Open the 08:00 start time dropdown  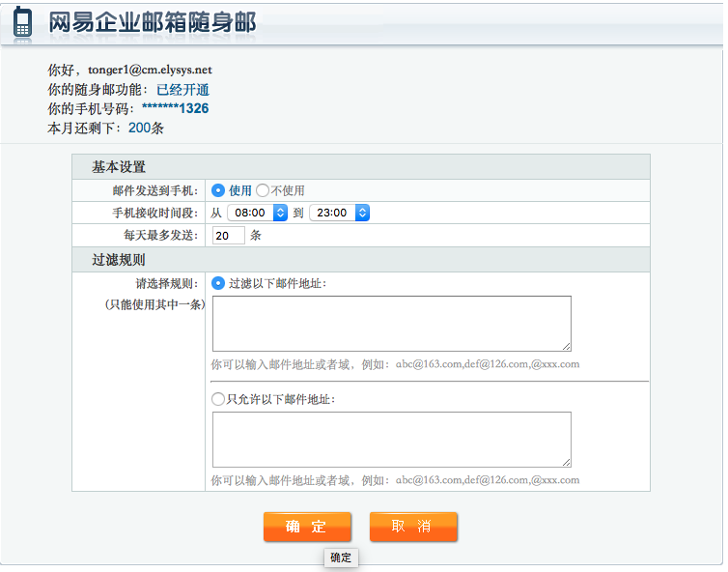257,213
